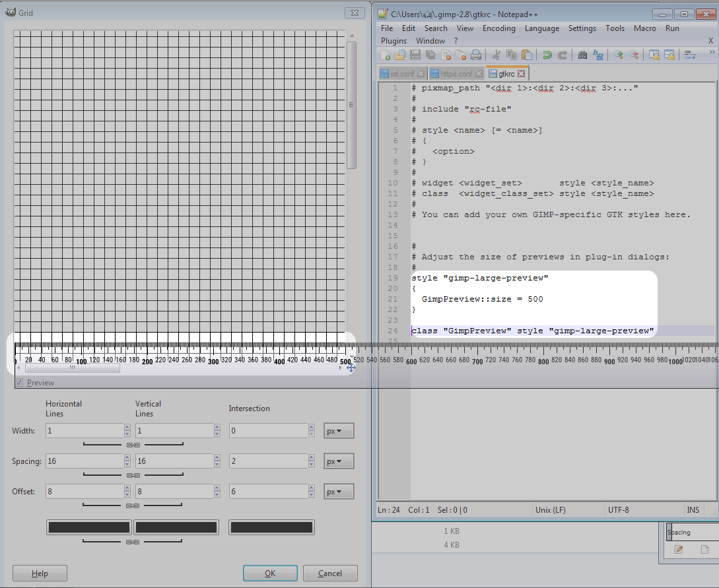
Task: Click the Print toolbar icon
Action: (476, 55)
